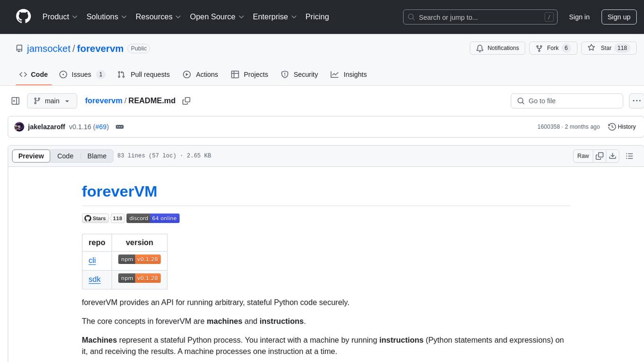Download the raw file
644x362 pixels.
[x=613, y=156]
